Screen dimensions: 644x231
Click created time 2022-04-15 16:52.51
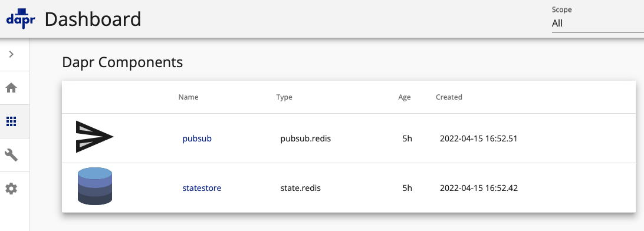478,138
